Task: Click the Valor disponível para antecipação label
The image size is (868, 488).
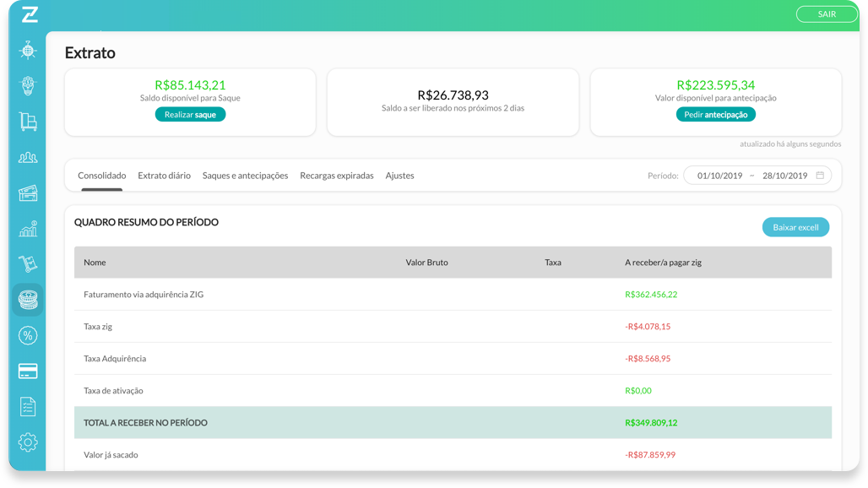Action: point(716,98)
